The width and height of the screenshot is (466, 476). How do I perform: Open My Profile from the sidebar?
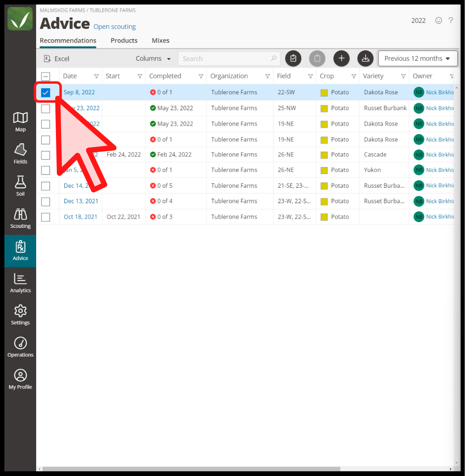coord(20,379)
